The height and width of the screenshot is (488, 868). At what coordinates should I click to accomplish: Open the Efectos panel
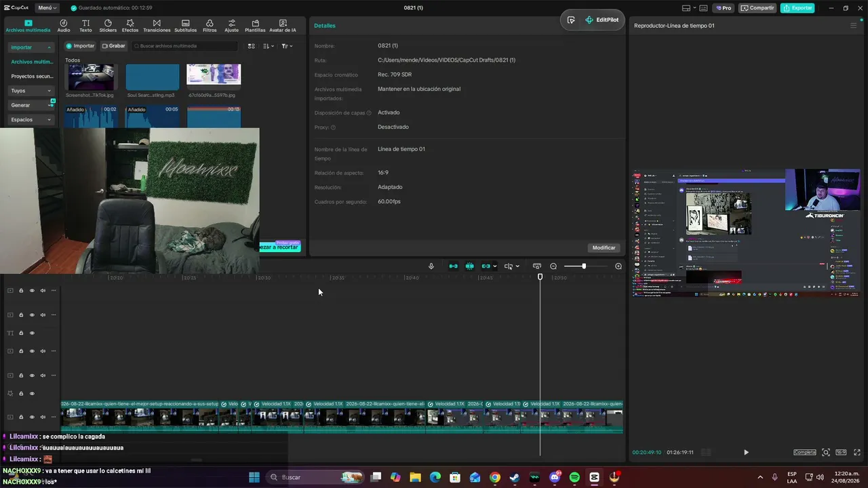click(130, 26)
